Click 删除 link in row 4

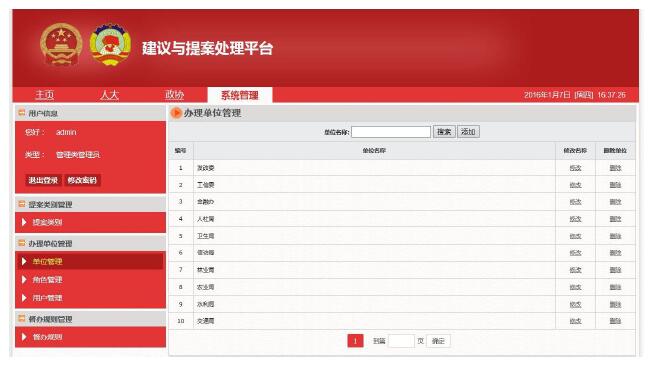(615, 219)
